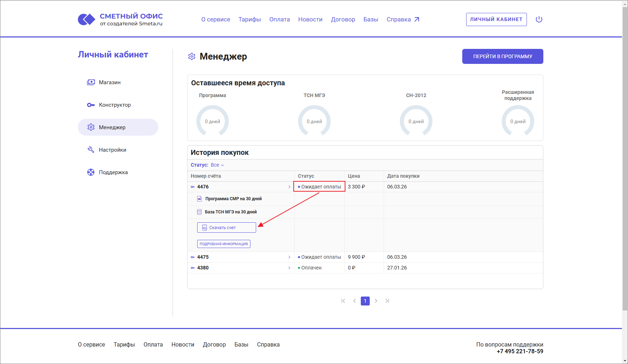The image size is (628, 364).
Task: Click the power logout icon in header
Action: [x=539, y=19]
